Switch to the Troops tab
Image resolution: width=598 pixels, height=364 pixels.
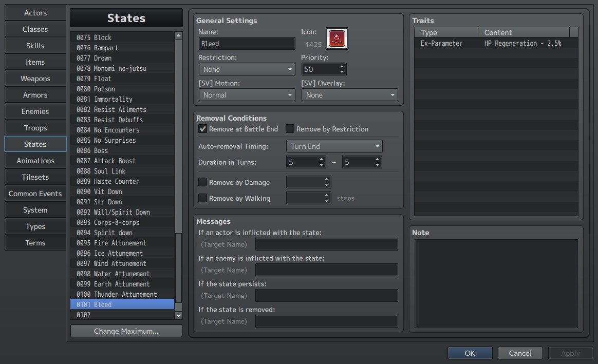tap(35, 128)
